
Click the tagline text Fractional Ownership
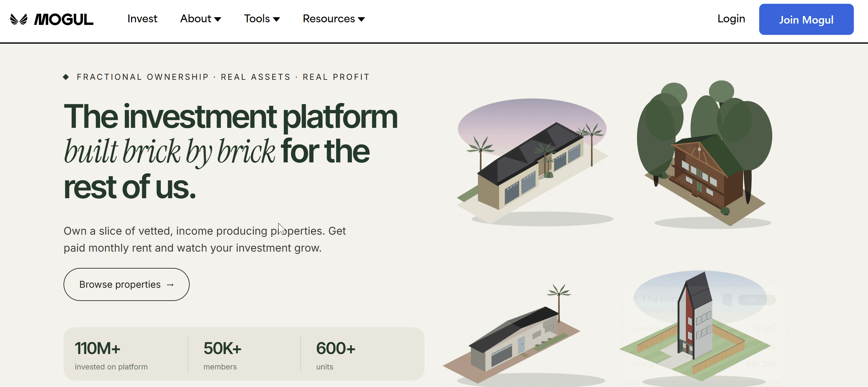tap(143, 77)
